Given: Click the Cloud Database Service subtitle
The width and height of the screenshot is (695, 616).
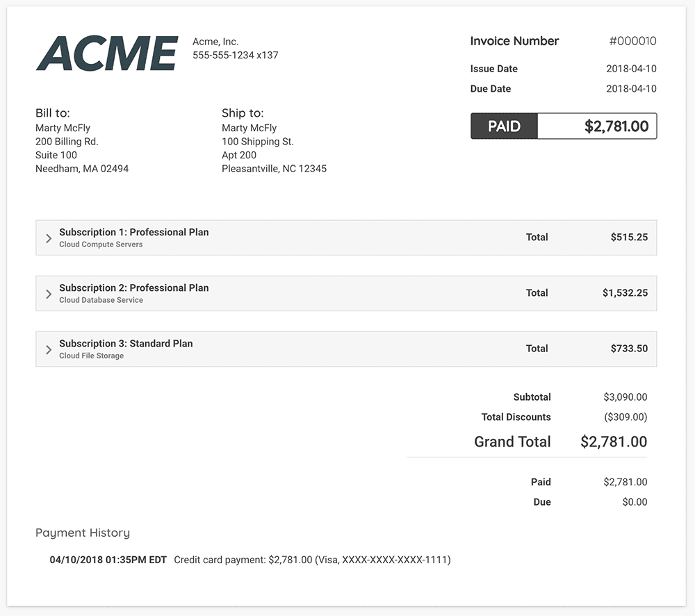Looking at the screenshot, I should pyautogui.click(x=101, y=300).
